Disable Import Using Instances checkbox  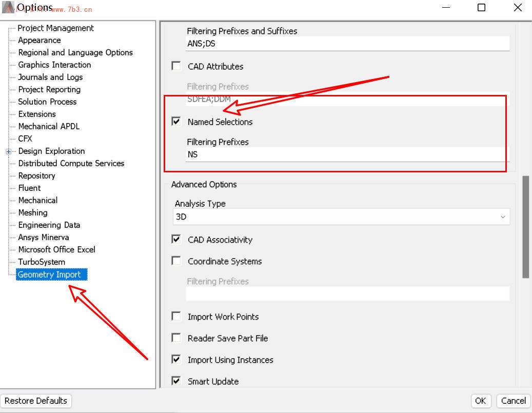tap(176, 360)
